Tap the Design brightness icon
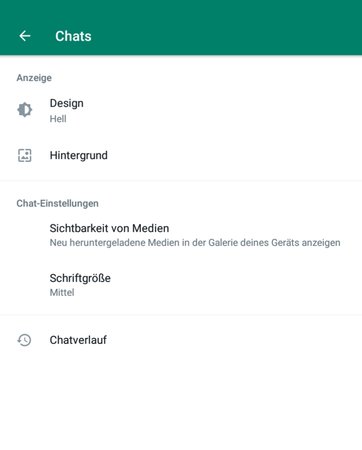Viewport: 362px width, 450px height. click(25, 110)
